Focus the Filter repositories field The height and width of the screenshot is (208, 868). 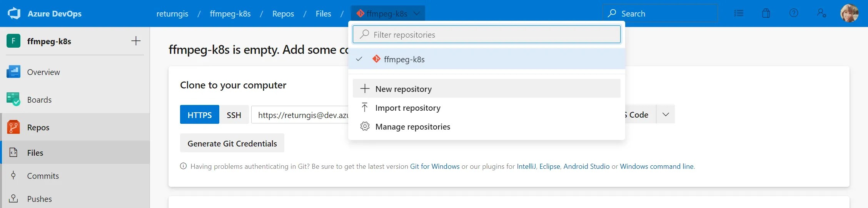487,35
